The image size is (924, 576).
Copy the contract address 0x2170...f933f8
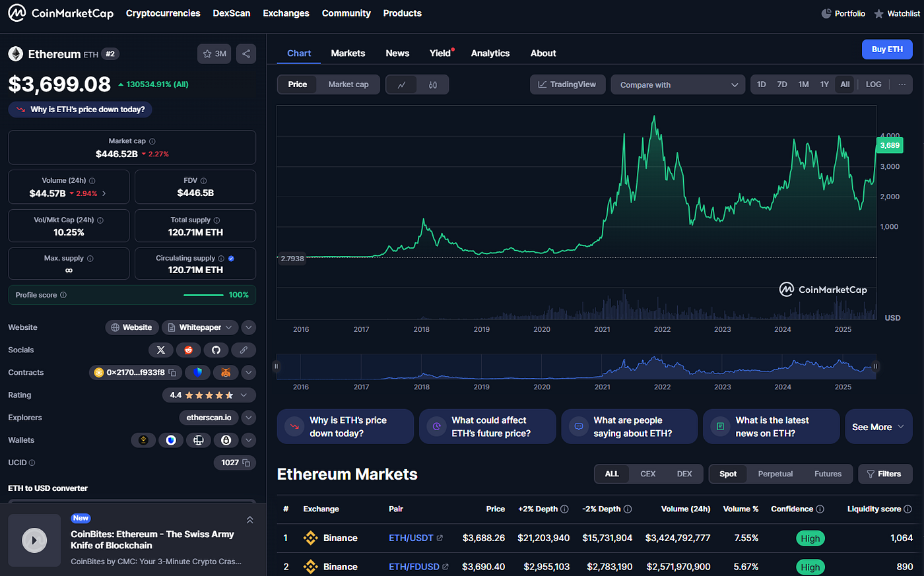point(172,372)
